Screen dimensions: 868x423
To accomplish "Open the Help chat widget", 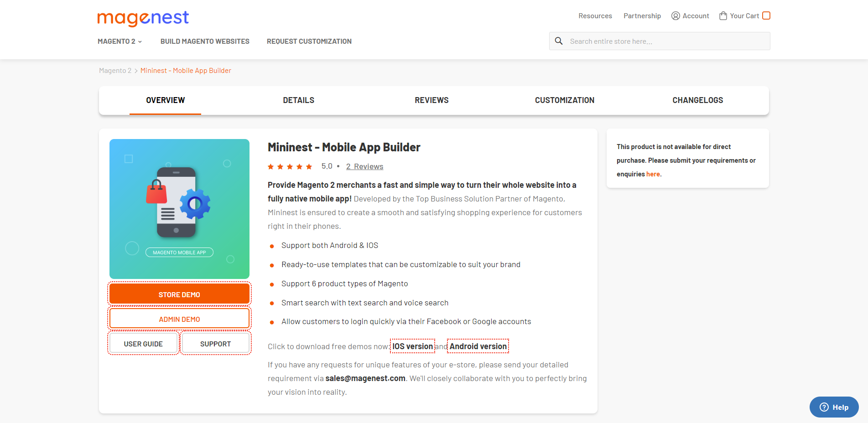I will [x=834, y=407].
